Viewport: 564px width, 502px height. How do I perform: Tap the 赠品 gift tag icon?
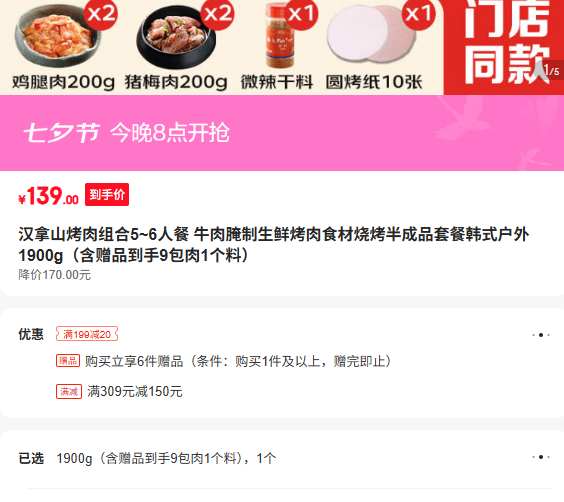pos(68,361)
